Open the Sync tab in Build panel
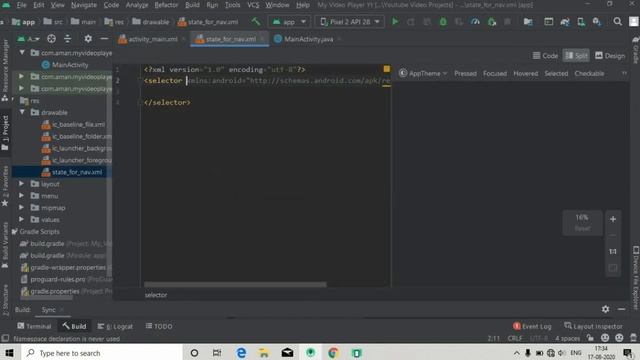 (48, 310)
